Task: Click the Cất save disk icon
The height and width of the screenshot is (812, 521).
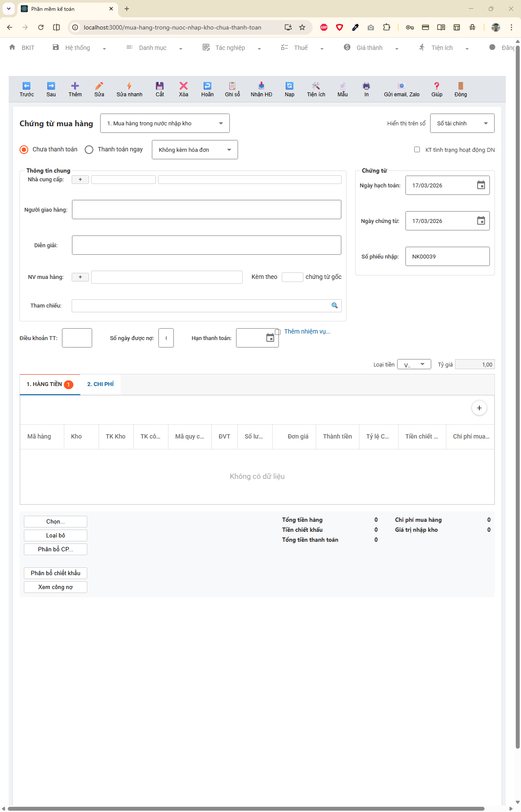Action: point(160,86)
